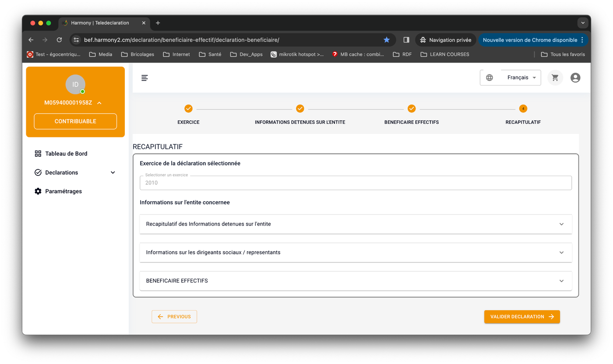View site information icon in address bar
The width and height of the screenshot is (613, 364).
(x=76, y=40)
